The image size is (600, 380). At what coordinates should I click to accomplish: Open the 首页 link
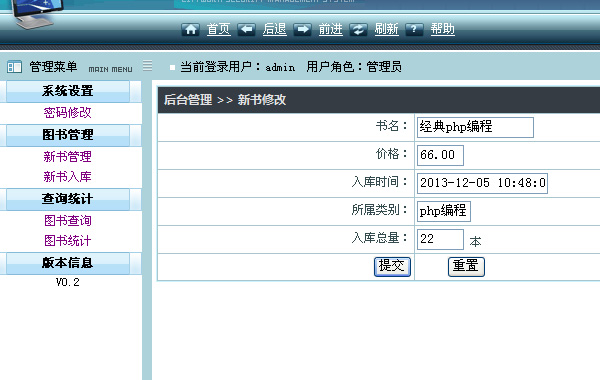pyautogui.click(x=218, y=29)
